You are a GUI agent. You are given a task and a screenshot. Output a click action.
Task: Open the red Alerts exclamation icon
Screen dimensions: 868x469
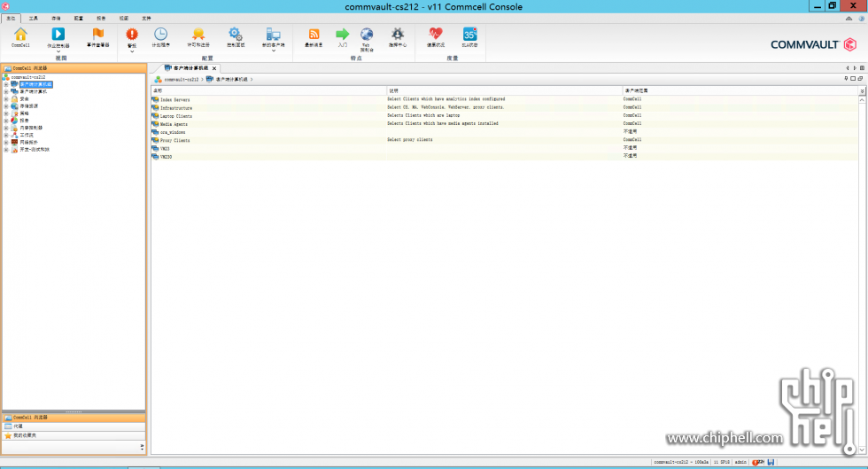pos(132,35)
